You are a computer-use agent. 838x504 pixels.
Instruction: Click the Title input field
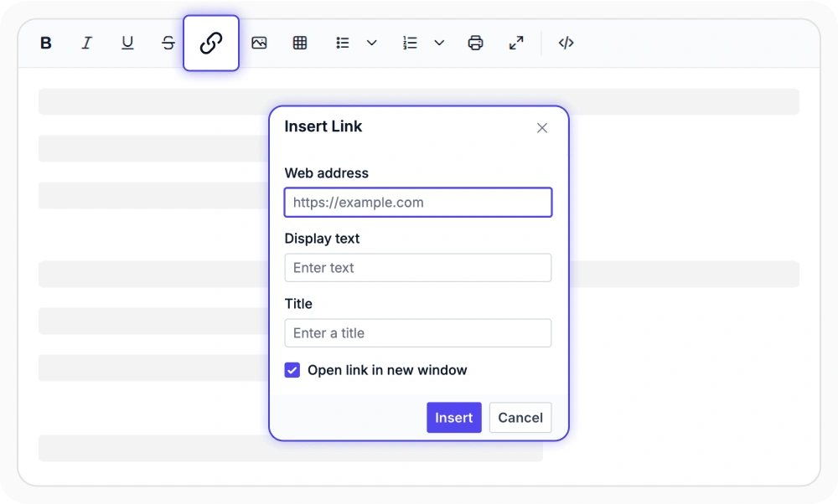[418, 333]
